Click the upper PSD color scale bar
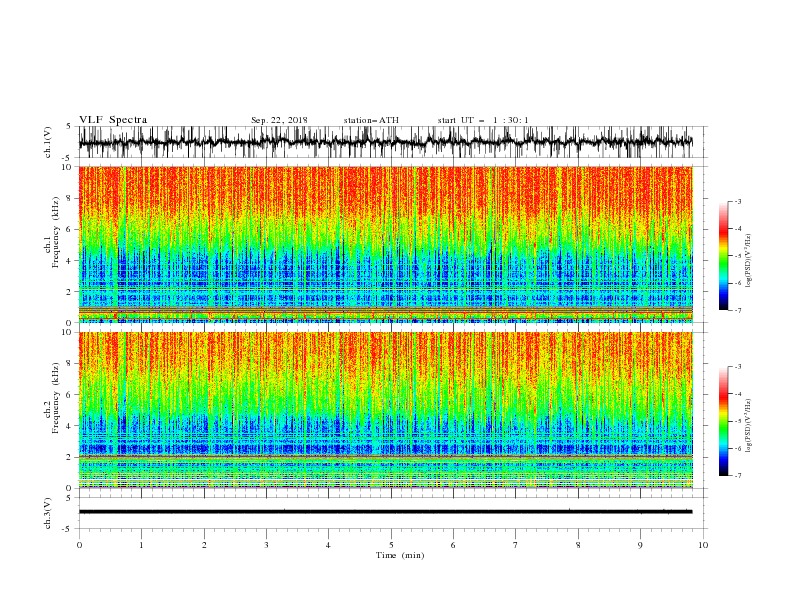 point(723,256)
